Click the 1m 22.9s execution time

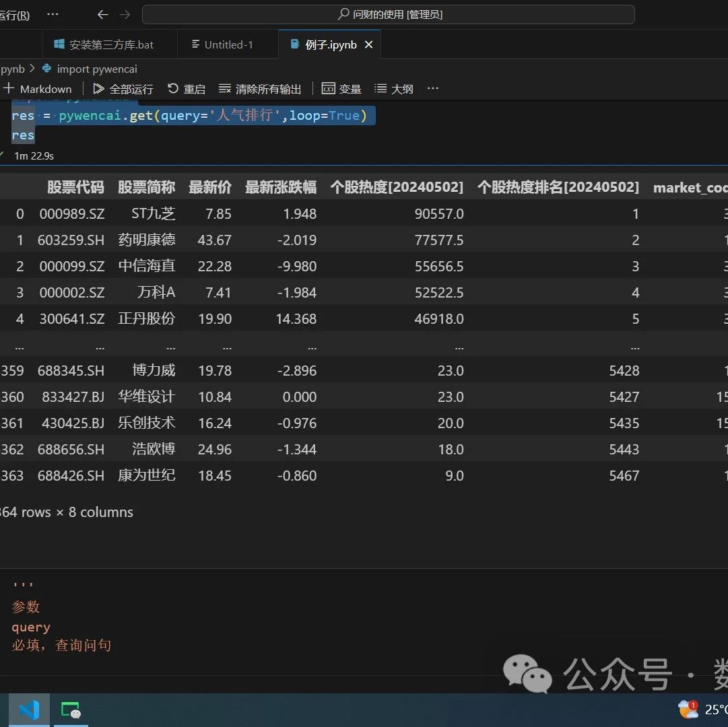34,156
